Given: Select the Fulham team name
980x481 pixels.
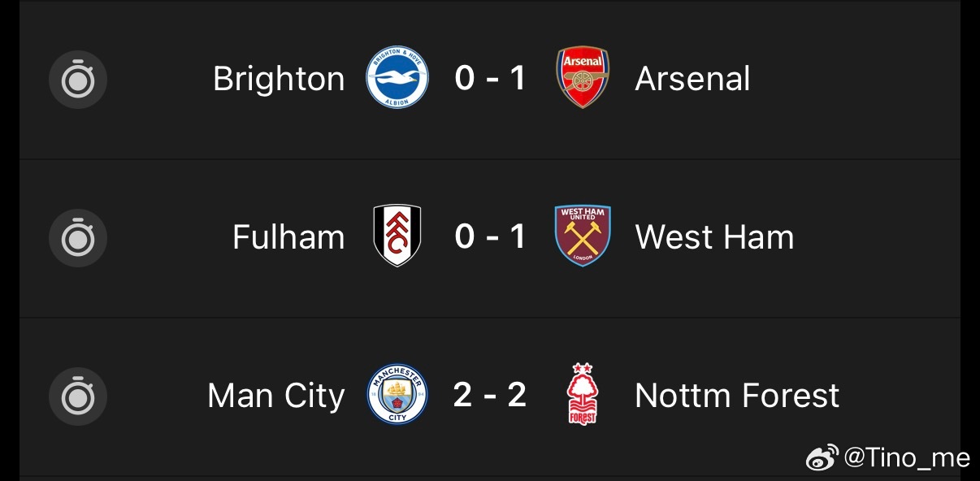Looking at the screenshot, I should coord(288,237).
